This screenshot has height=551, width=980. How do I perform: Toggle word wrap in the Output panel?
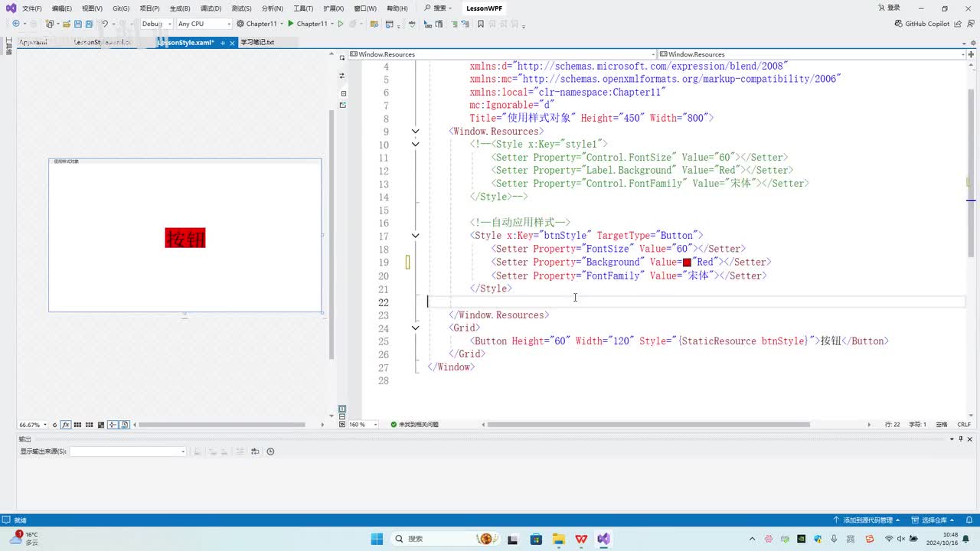tap(255, 452)
